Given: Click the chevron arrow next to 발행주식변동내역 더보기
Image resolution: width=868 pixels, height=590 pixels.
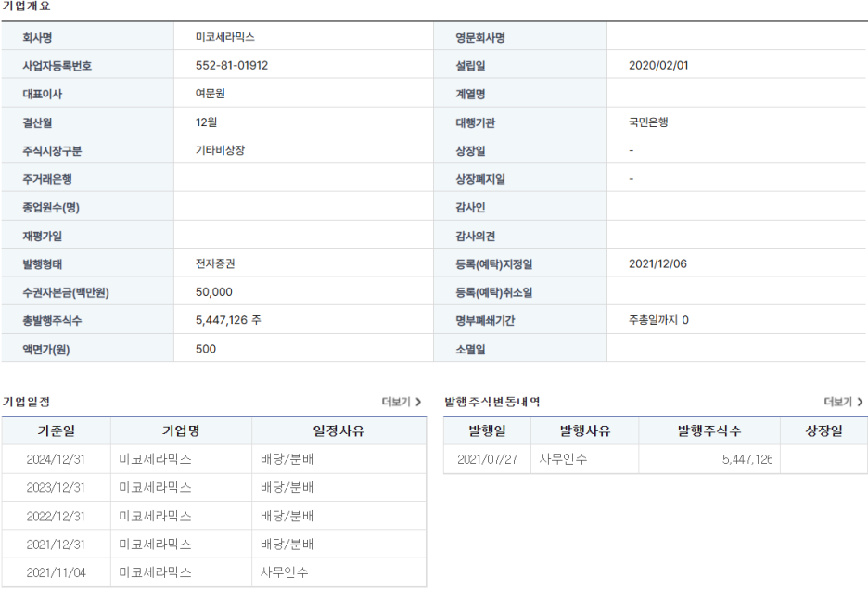Looking at the screenshot, I should click(x=861, y=402).
